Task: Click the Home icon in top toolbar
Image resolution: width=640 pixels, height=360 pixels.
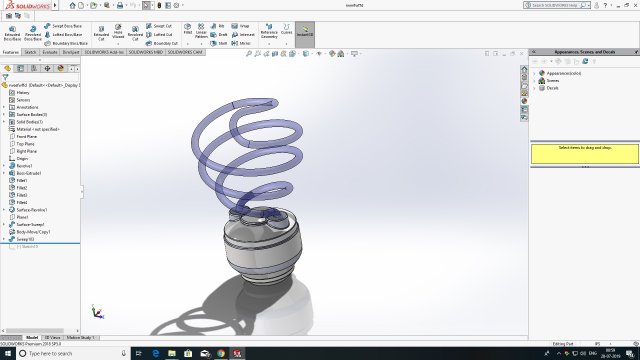Action: point(72,5)
